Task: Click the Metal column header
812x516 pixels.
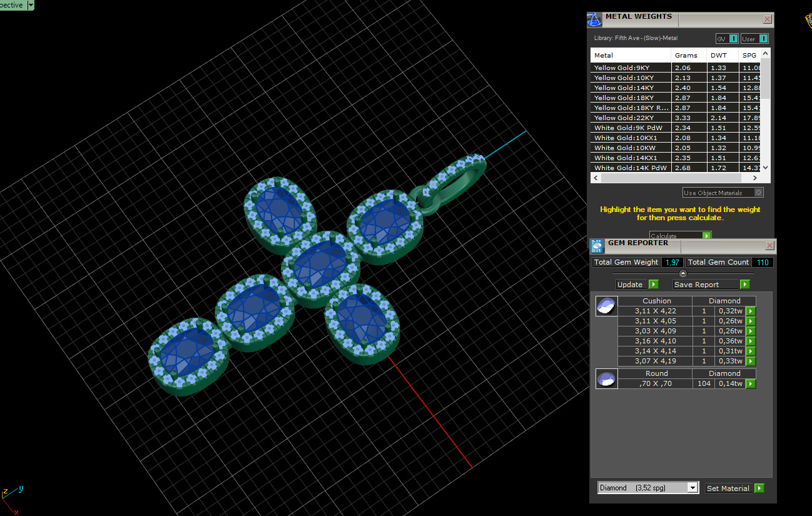Action: (631, 55)
